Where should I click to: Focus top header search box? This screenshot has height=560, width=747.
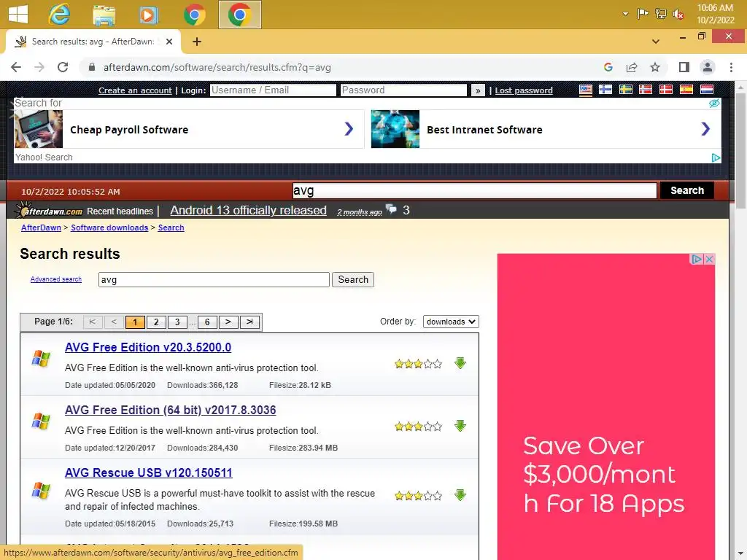[x=474, y=190]
